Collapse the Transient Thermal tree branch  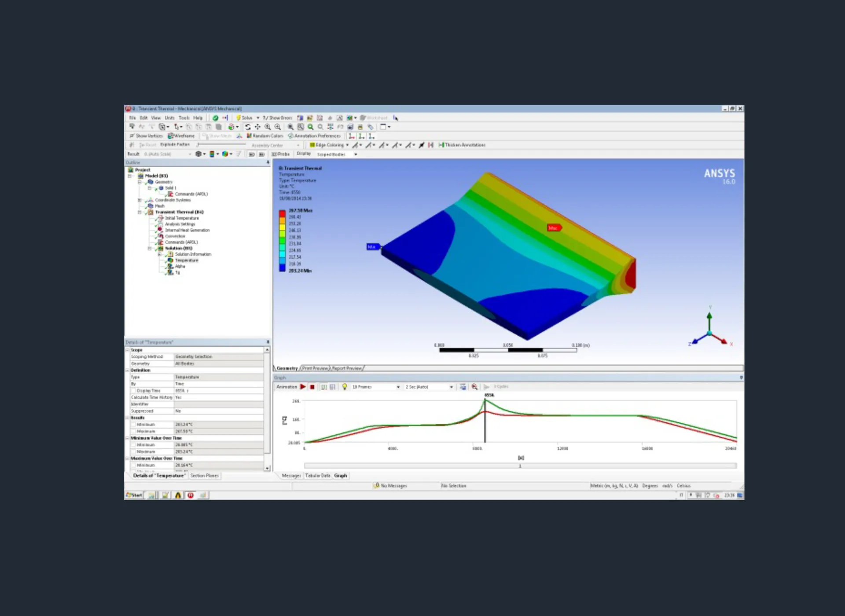pyautogui.click(x=140, y=212)
